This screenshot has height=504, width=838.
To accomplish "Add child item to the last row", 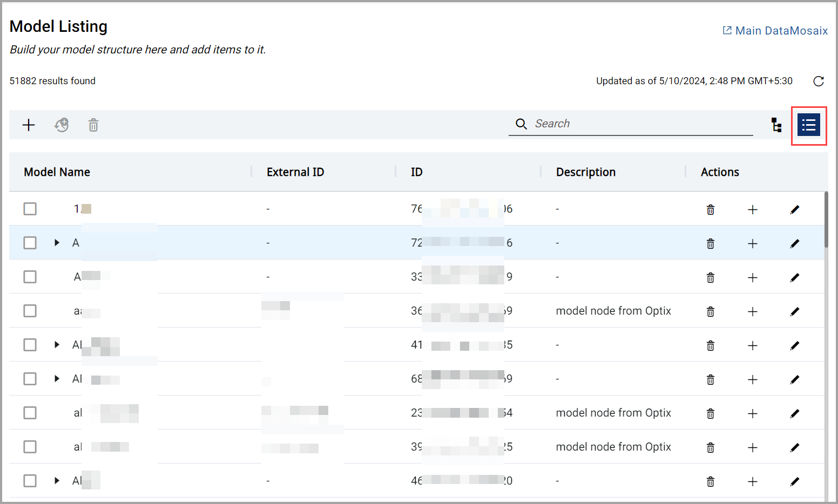I will 753,481.
